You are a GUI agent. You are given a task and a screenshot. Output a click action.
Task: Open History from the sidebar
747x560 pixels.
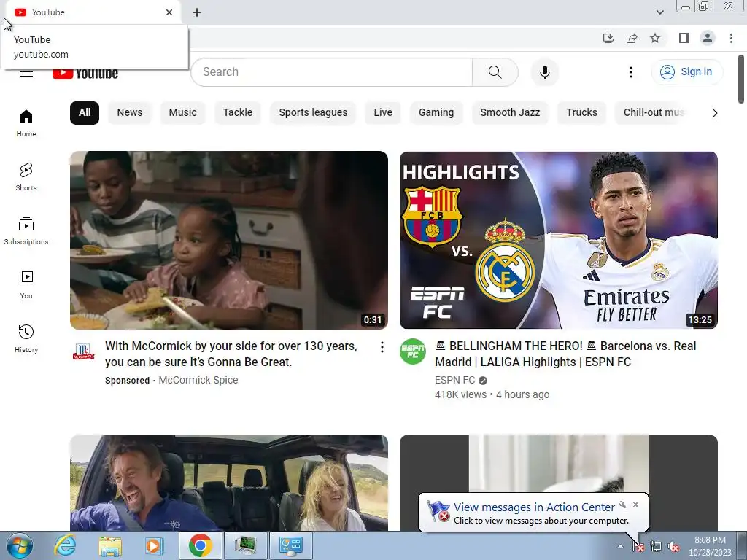click(26, 338)
